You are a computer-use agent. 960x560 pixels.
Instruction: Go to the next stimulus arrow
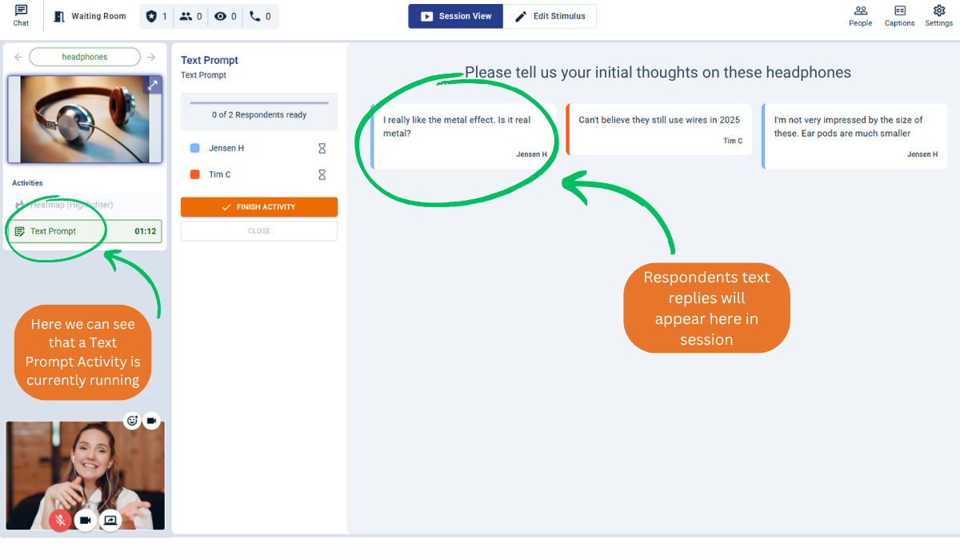point(151,57)
